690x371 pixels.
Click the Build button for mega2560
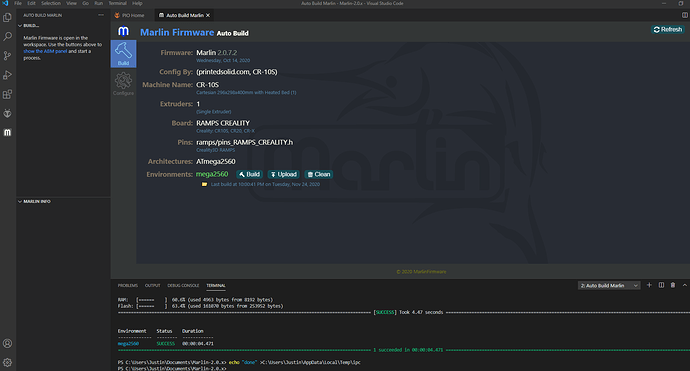(x=249, y=174)
